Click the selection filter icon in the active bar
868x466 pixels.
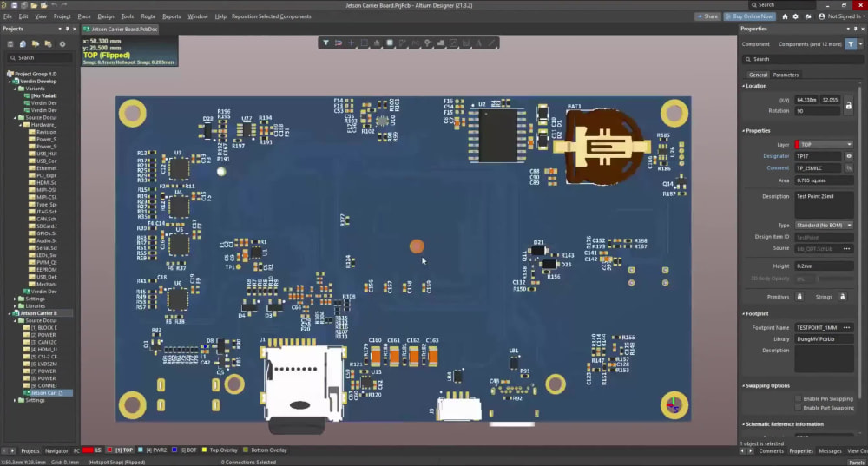click(325, 43)
